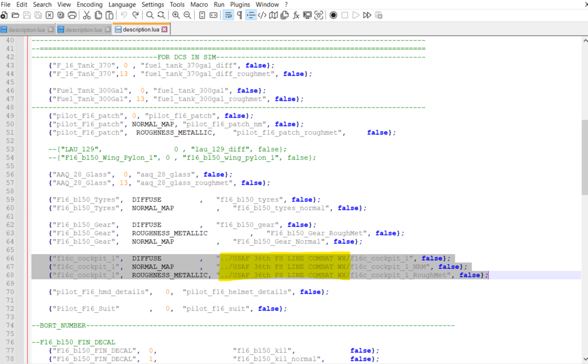This screenshot has width=588, height=364.
Task: Click Run macro multiple times icon
Action: click(367, 15)
